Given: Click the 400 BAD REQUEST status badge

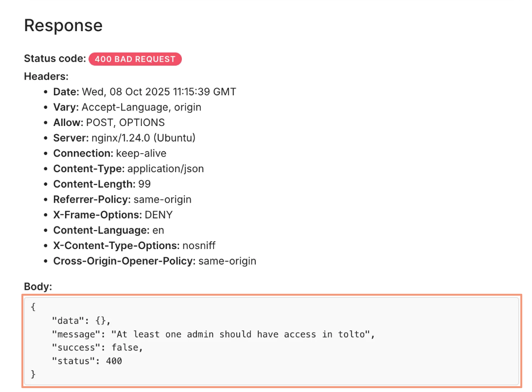Looking at the screenshot, I should (135, 59).
